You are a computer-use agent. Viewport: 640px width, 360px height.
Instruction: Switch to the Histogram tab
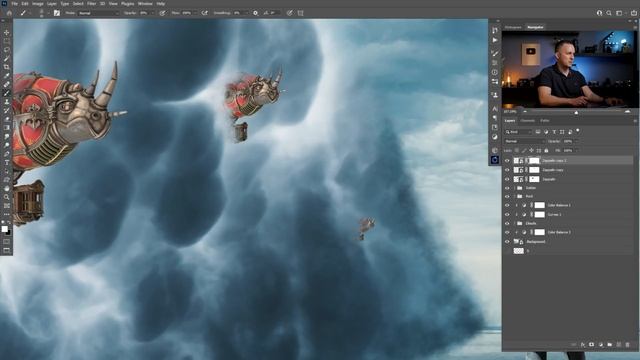click(513, 27)
